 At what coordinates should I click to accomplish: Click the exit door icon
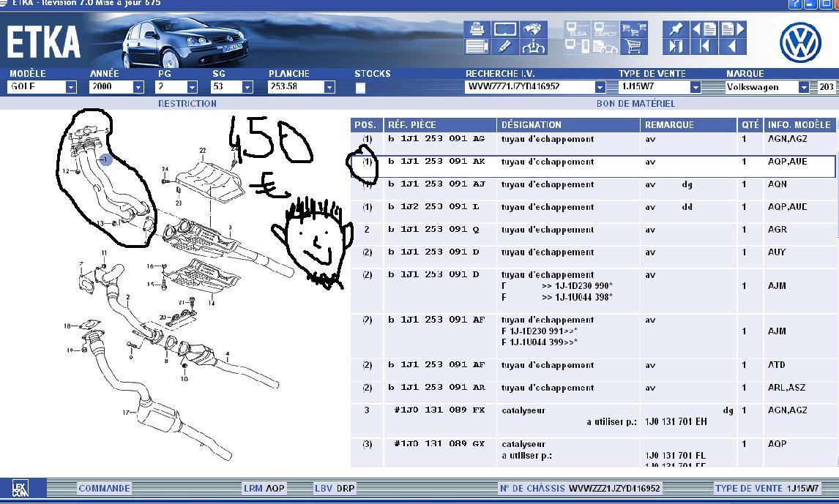676,47
